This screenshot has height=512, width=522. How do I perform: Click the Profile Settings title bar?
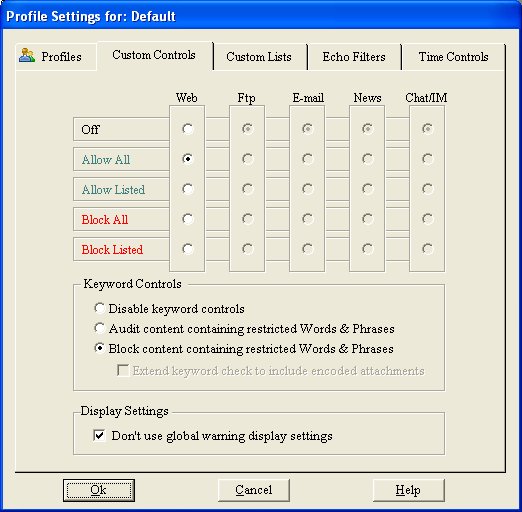[261, 16]
